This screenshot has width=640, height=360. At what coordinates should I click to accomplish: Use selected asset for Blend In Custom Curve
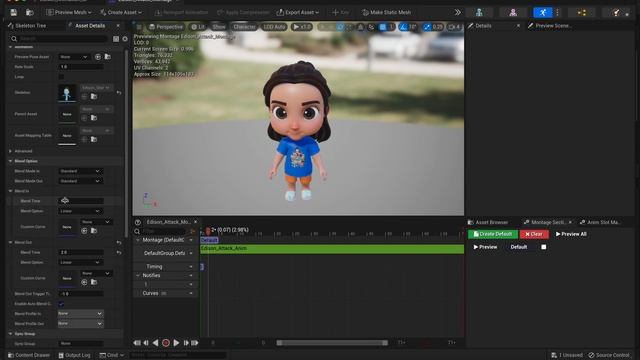point(84,231)
